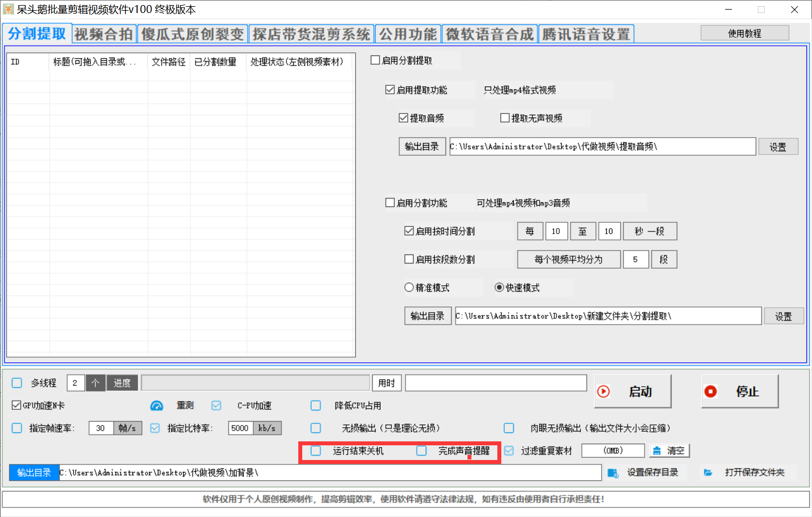Click the bottom 加背景 output path field
This screenshot has height=517, width=812.
click(x=330, y=473)
